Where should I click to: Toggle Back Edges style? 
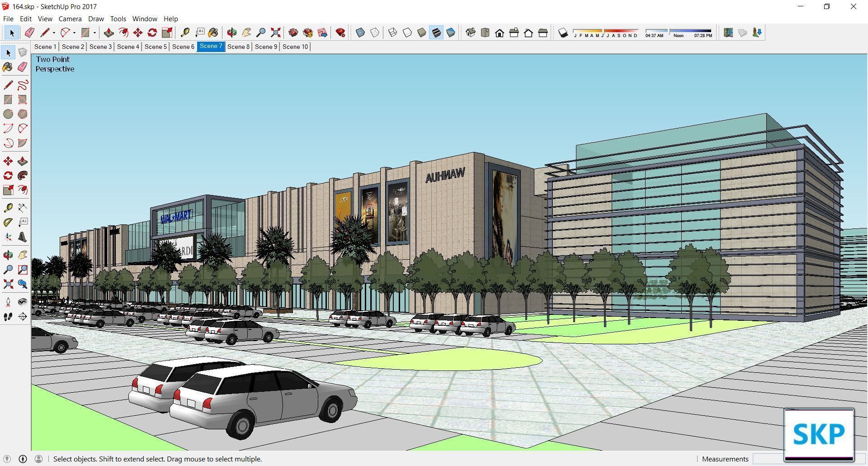[x=375, y=33]
